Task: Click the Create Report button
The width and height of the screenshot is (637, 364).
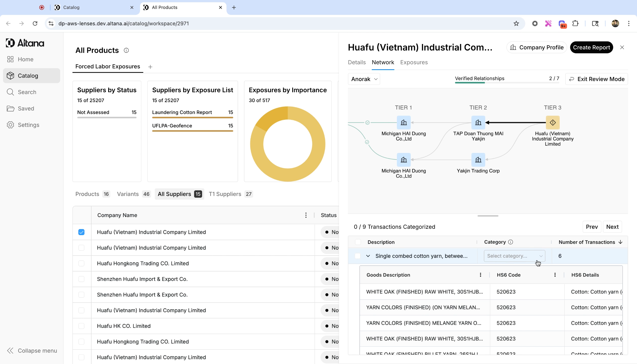Action: (x=591, y=48)
